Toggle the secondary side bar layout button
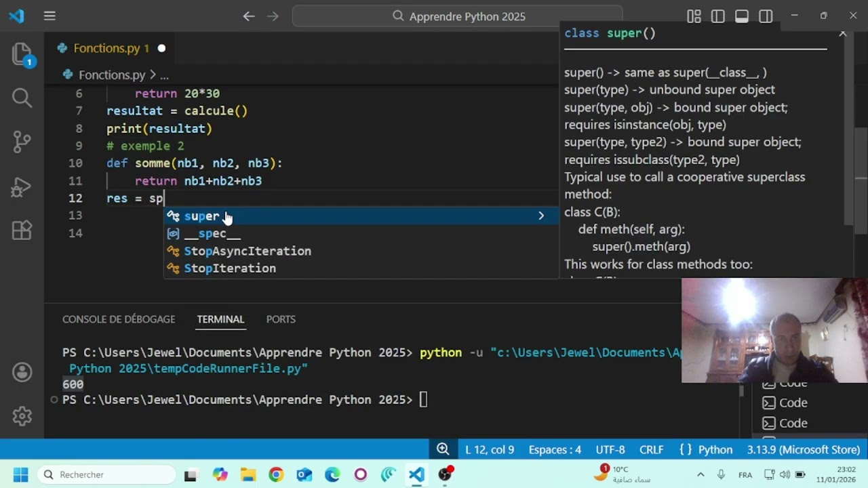This screenshot has height=488, width=868. (x=766, y=16)
